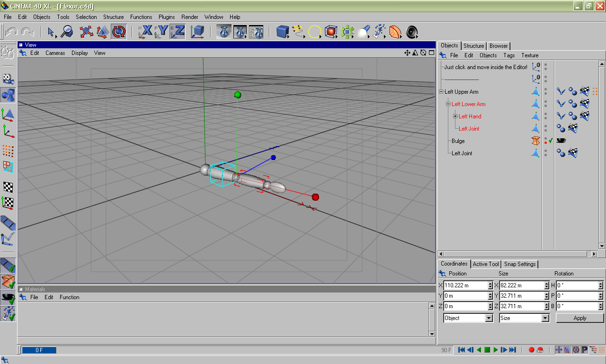The width and height of the screenshot is (606, 364).
Task: Select the Polygons tool in left palette
Action: 8,167
